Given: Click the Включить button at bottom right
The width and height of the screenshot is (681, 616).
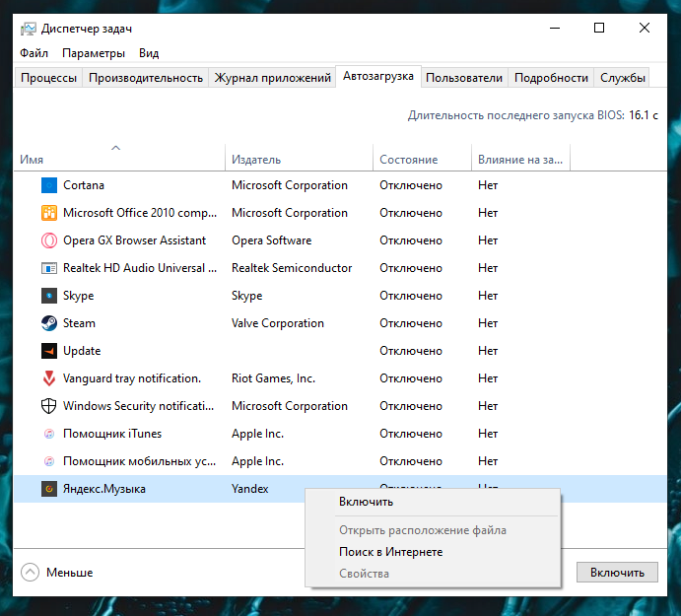Looking at the screenshot, I should click(617, 572).
